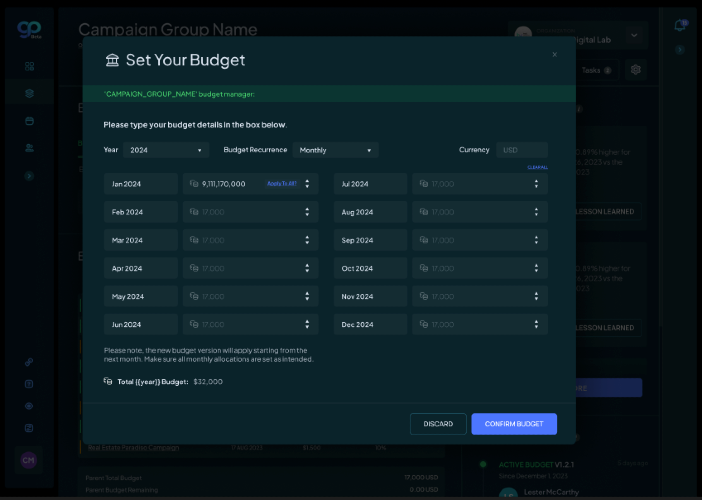Adjust the Jan 2024 budget stepper arrows
Screen dimensions: 702x500
pyautogui.click(x=307, y=184)
